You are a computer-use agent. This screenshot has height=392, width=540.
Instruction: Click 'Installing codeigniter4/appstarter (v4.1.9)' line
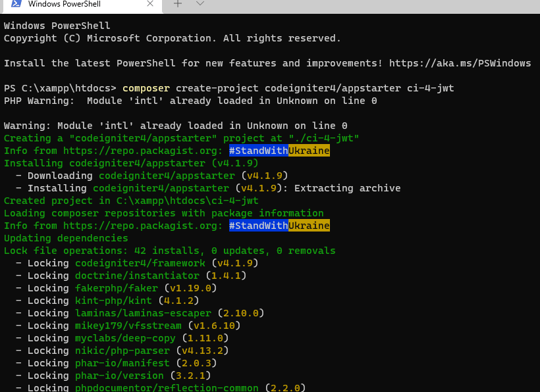(131, 163)
